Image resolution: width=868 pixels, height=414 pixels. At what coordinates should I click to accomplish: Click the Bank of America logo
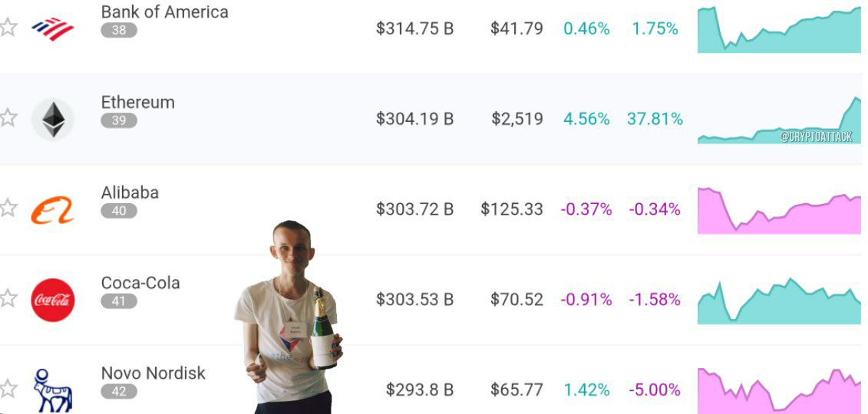tap(53, 28)
